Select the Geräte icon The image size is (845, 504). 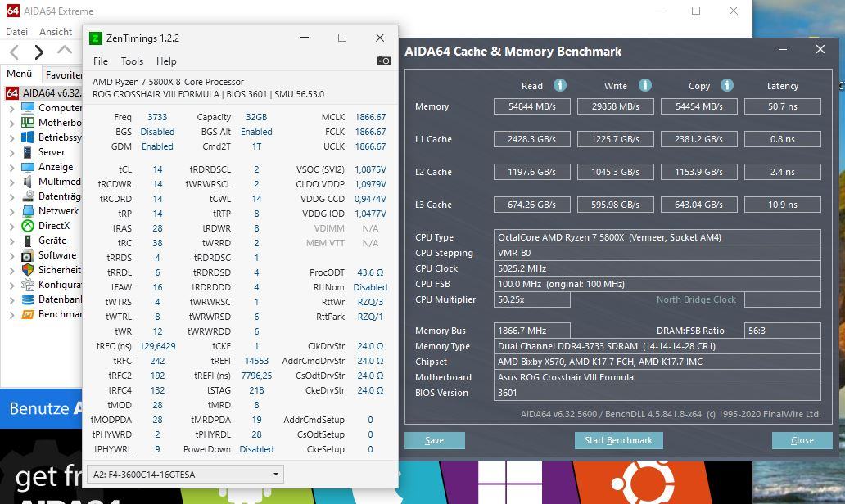click(x=28, y=241)
